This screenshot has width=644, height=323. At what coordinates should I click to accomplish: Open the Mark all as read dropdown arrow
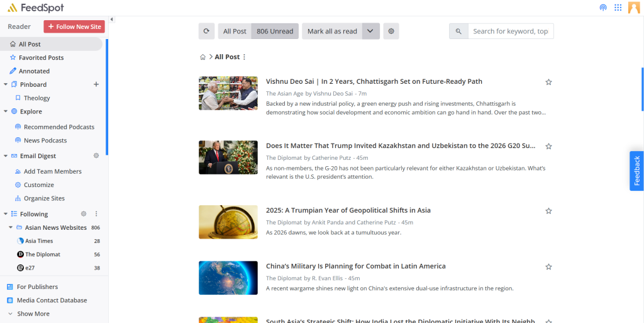pos(370,31)
